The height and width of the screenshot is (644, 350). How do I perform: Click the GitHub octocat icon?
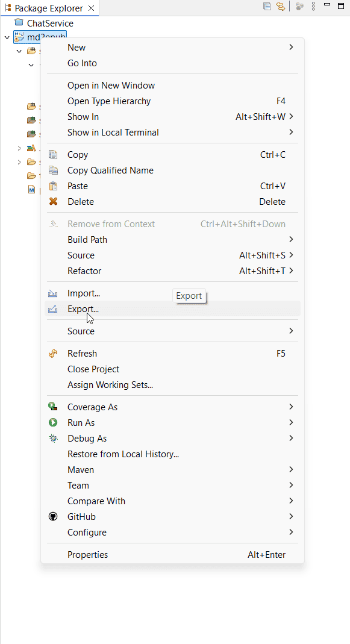[x=53, y=517]
